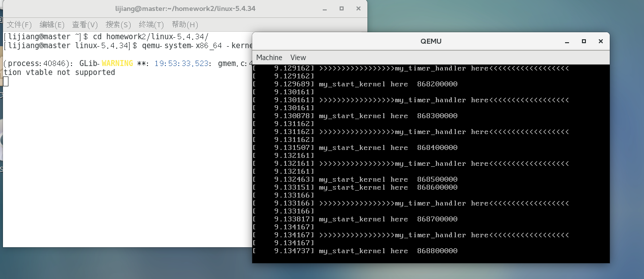Click the blue timestamp 19:53:33.523
644x279 pixels.
[182, 64]
